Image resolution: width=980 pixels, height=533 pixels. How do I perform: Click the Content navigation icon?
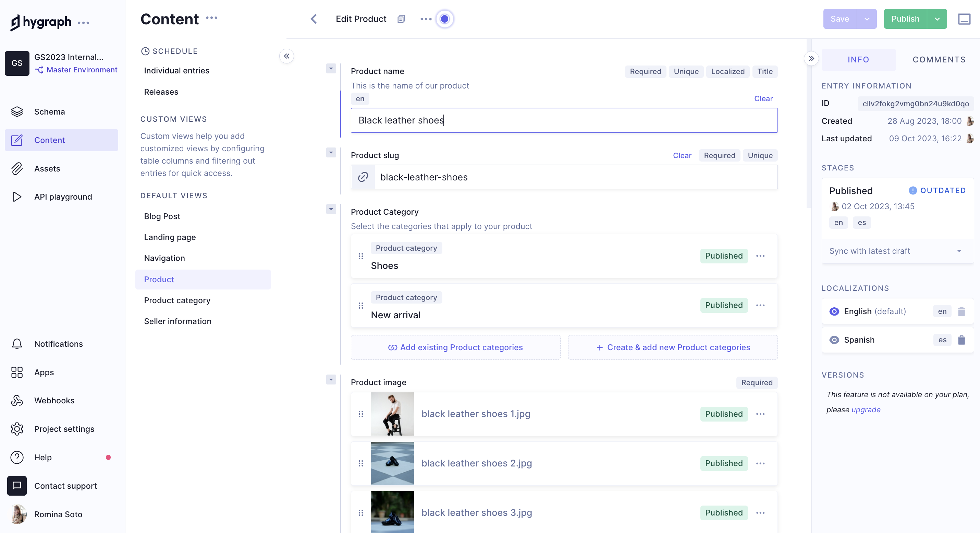[x=17, y=140]
